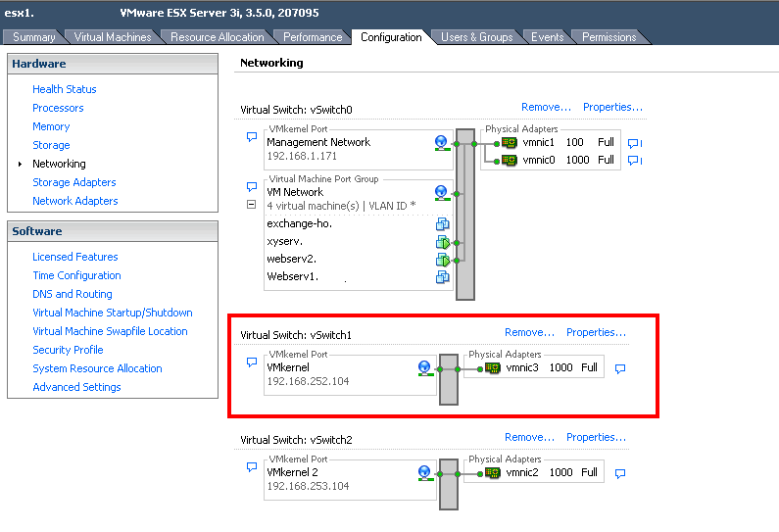Open the Resource Allocation tab
Image resolution: width=779 pixels, height=532 pixels.
coord(218,37)
